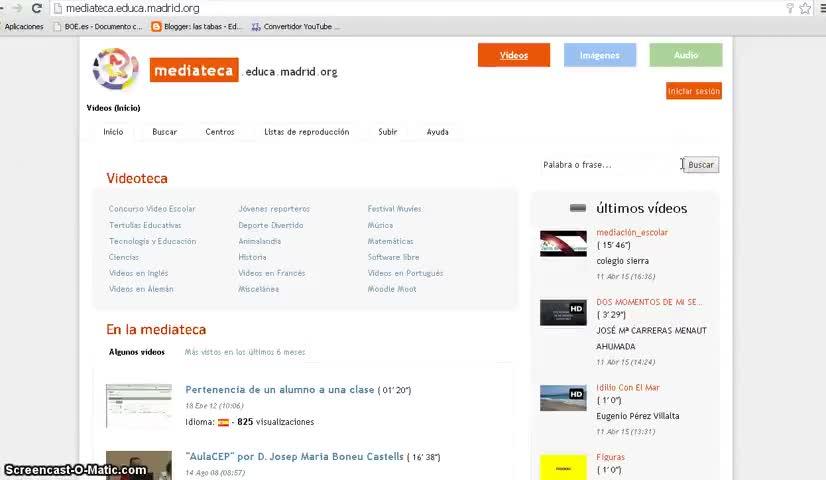Open Vídeos en Alemán category
The image size is (826, 480).
tap(141, 289)
